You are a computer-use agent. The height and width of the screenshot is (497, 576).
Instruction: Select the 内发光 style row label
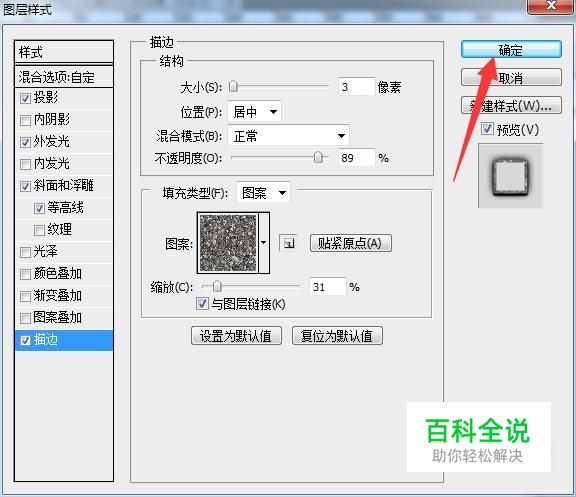[x=51, y=163]
